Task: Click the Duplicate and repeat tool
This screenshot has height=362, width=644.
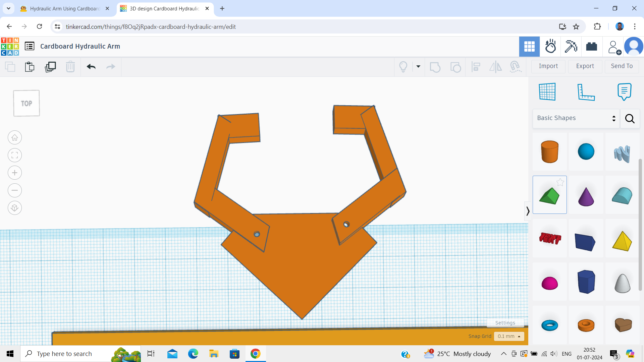Action: click(50, 67)
